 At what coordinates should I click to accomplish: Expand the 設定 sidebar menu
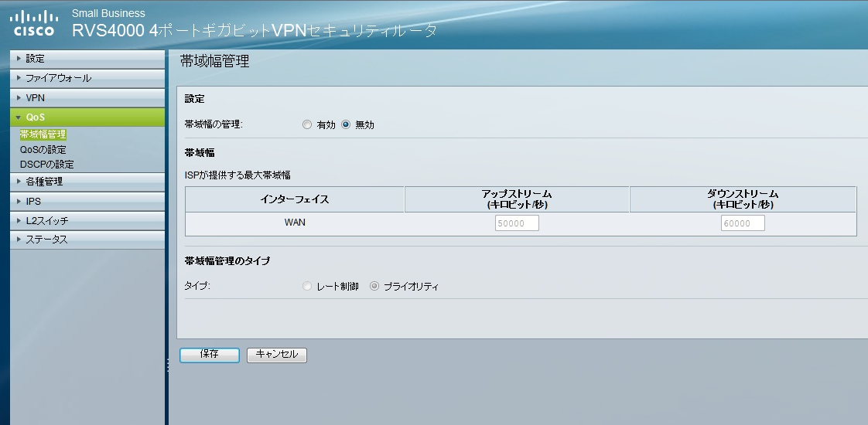(x=87, y=59)
